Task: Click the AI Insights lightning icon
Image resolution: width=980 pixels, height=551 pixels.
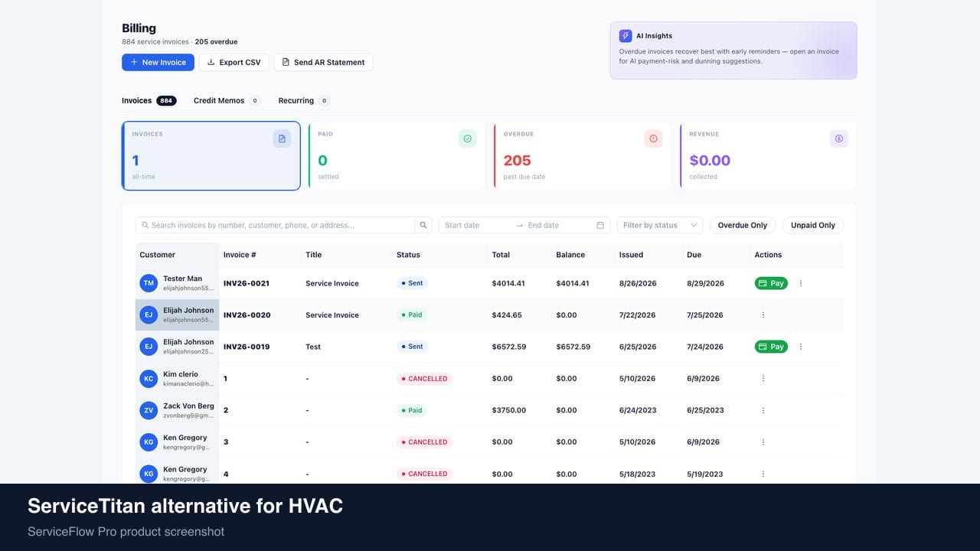Action: [626, 36]
